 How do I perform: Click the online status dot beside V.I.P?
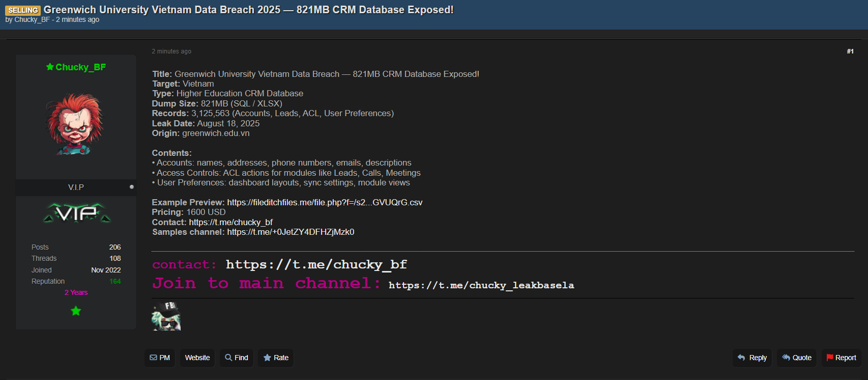[x=132, y=187]
